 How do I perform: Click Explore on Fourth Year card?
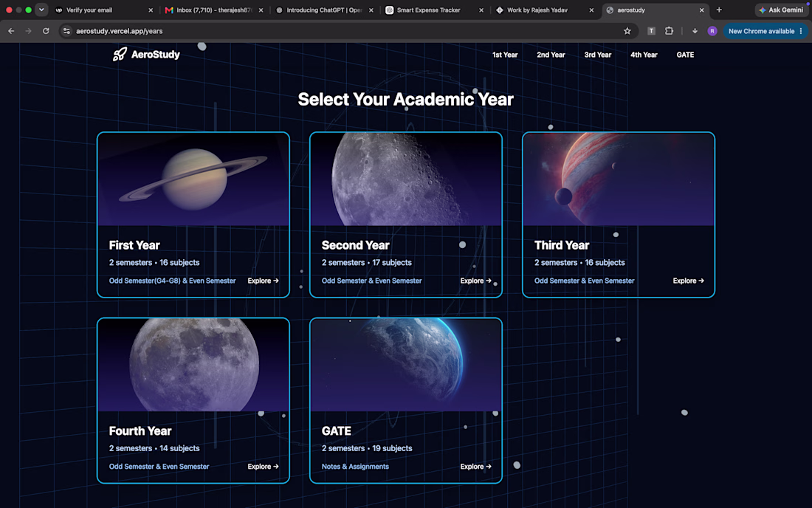[263, 467]
